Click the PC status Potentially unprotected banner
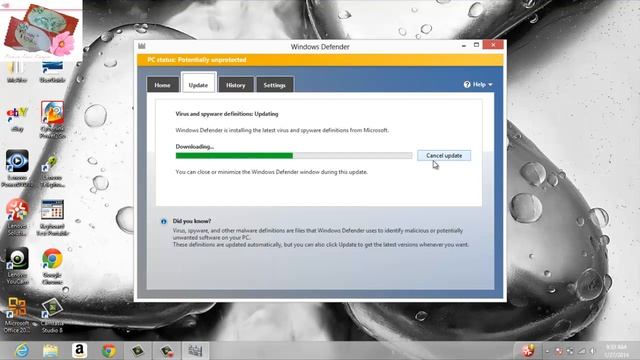This screenshot has height=360, width=640. (x=320, y=60)
